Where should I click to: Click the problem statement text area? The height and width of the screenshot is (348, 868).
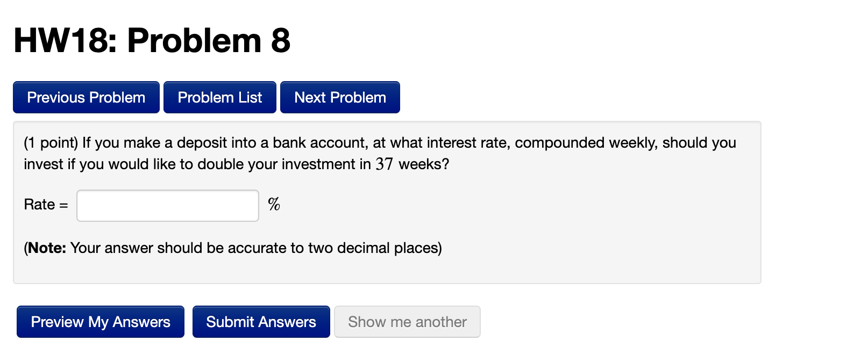click(376, 154)
